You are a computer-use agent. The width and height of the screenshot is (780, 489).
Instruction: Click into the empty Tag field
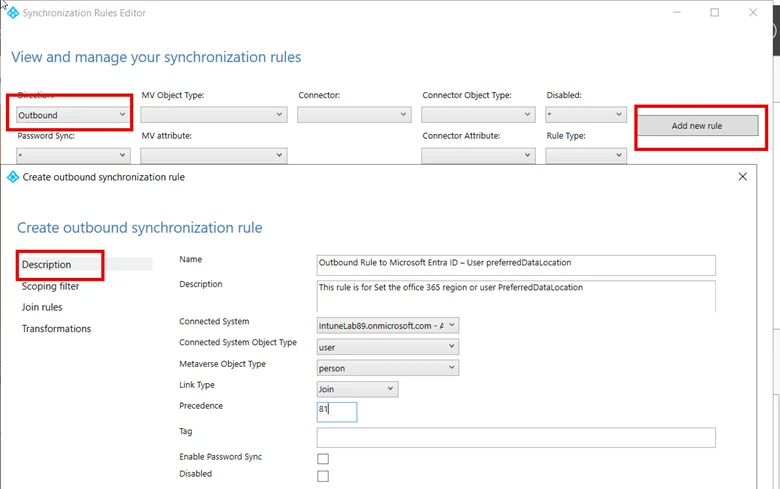pyautogui.click(x=516, y=438)
